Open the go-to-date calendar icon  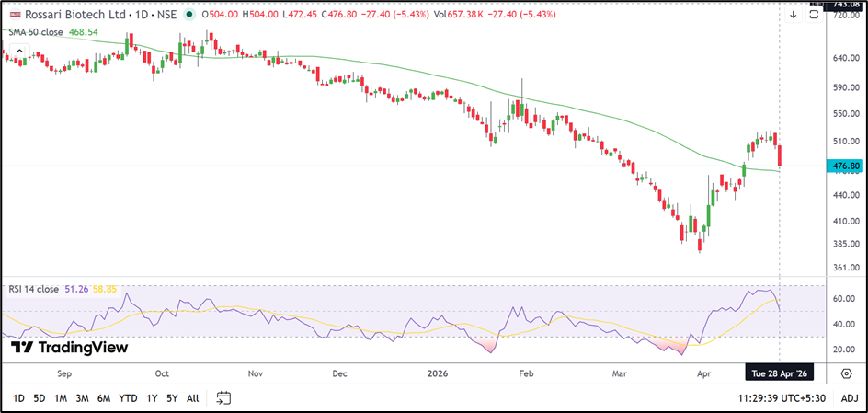(x=223, y=397)
